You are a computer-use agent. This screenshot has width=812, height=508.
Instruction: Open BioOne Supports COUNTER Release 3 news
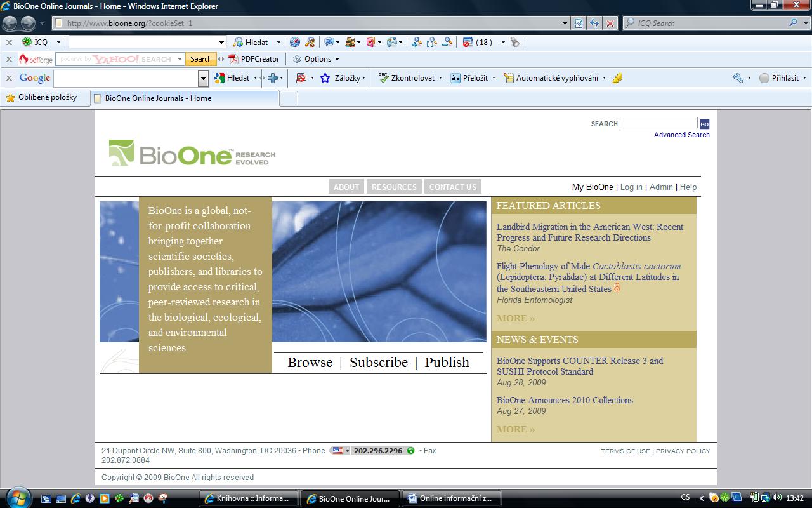(x=580, y=366)
